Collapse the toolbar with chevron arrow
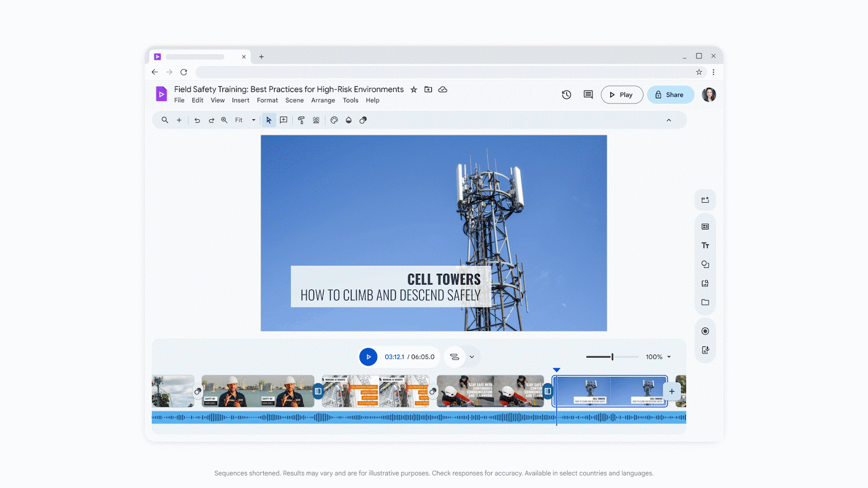Viewport: 868px width, 488px height. pyautogui.click(x=668, y=120)
